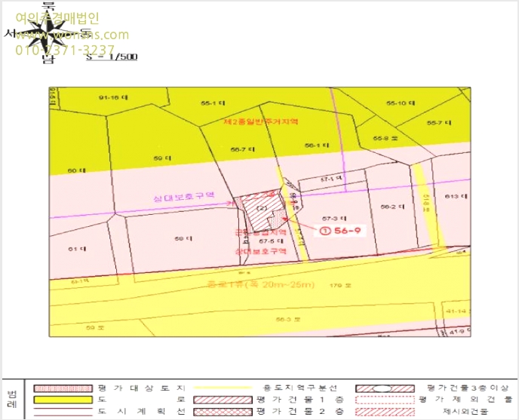The image size is (519, 420).
Task: Select parcel label 613 대
Action: coord(456,196)
